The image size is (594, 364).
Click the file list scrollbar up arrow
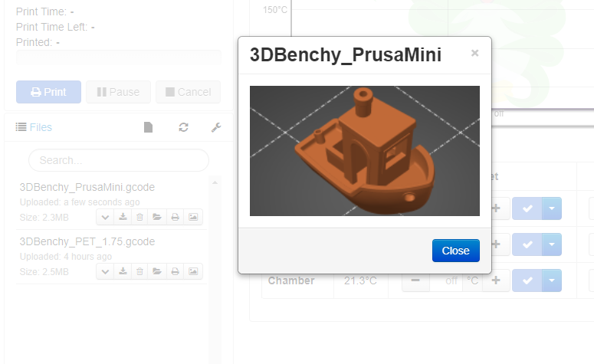pos(215,182)
